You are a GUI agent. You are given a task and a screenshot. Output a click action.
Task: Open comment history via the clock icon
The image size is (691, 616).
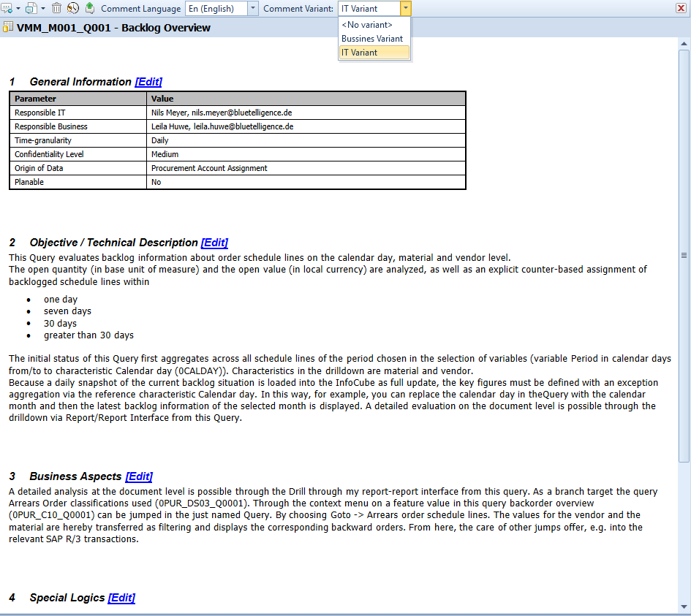(73, 7)
